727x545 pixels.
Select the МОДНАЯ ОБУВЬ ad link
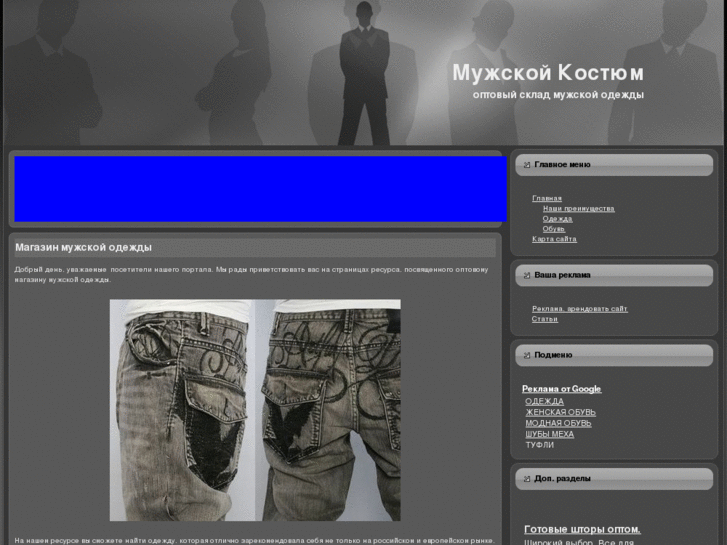[x=558, y=423]
